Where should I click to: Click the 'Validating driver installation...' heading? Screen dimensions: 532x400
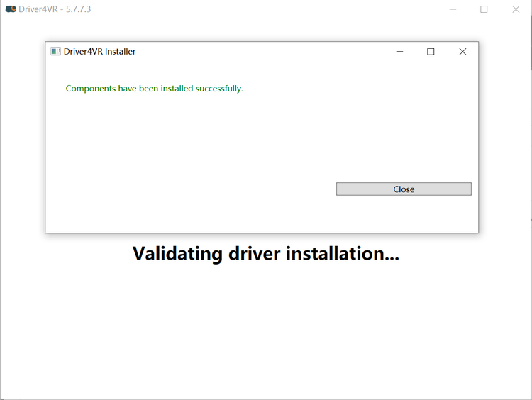point(266,254)
